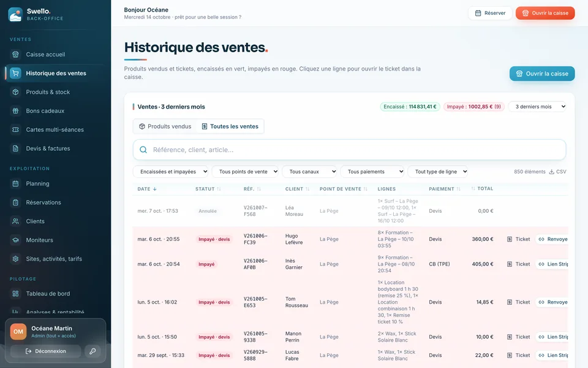The width and height of the screenshot is (588, 368).
Task: Click the 14,85 € total amount
Action: click(484, 302)
